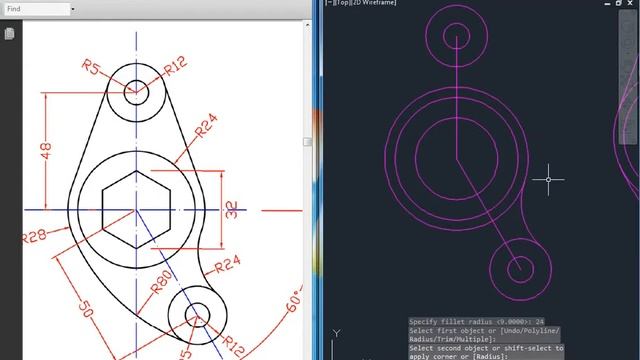Click the 48 vertical dimension text

(46, 151)
